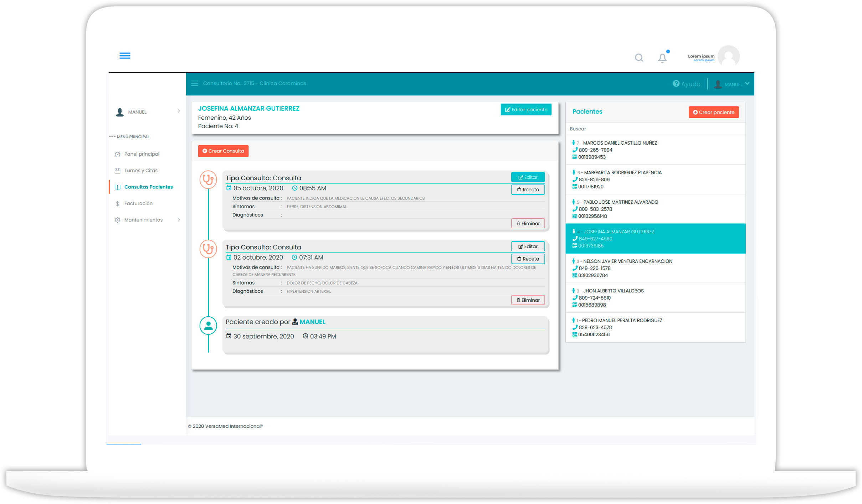
Task: Select patient PEDRO MANUEL PERALTA RODRIGUEZ
Action: [x=655, y=327]
